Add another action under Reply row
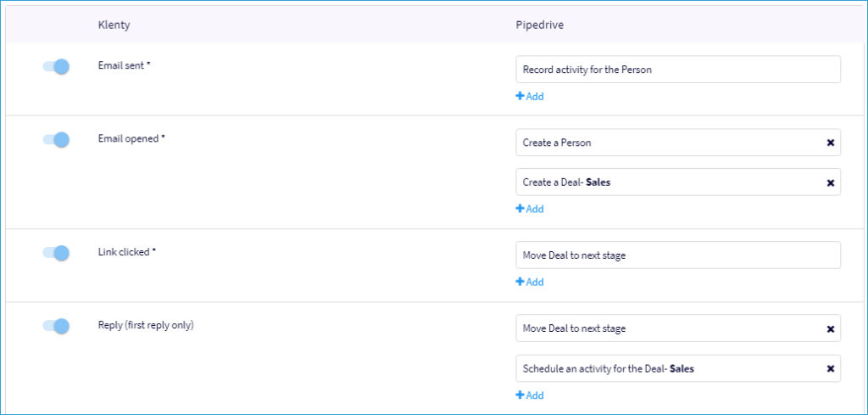Screen dimensions: 868x415 click(x=530, y=395)
